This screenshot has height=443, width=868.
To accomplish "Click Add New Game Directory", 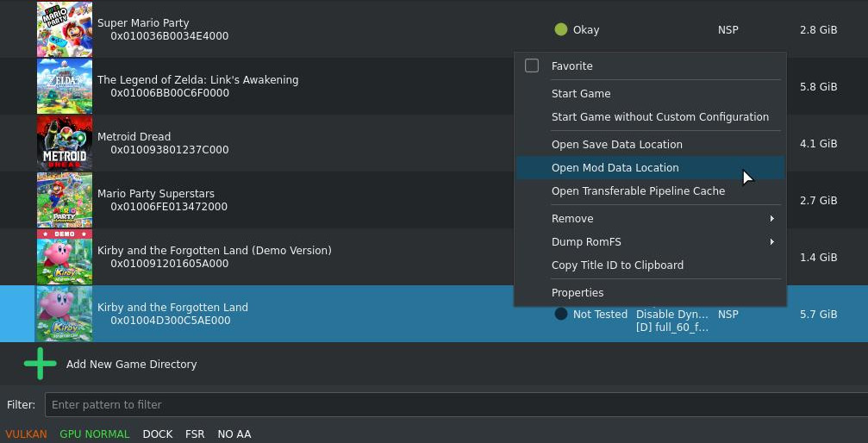I will [131, 365].
